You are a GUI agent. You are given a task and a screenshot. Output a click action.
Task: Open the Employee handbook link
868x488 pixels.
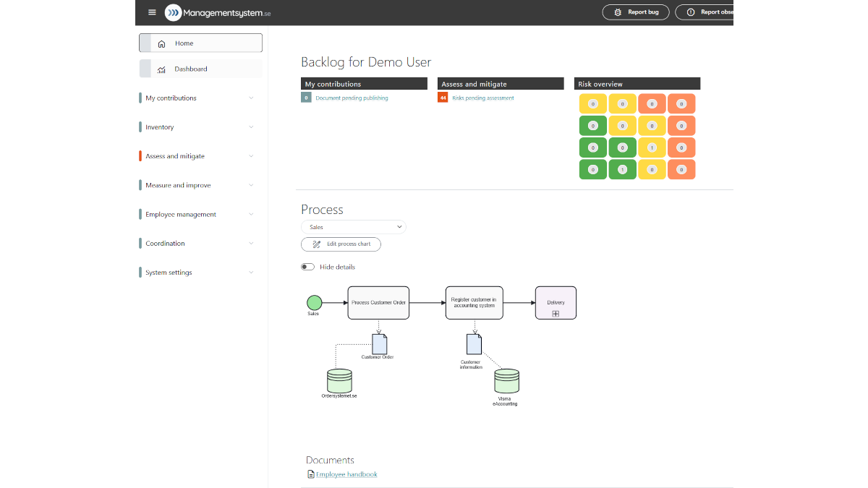(x=346, y=475)
